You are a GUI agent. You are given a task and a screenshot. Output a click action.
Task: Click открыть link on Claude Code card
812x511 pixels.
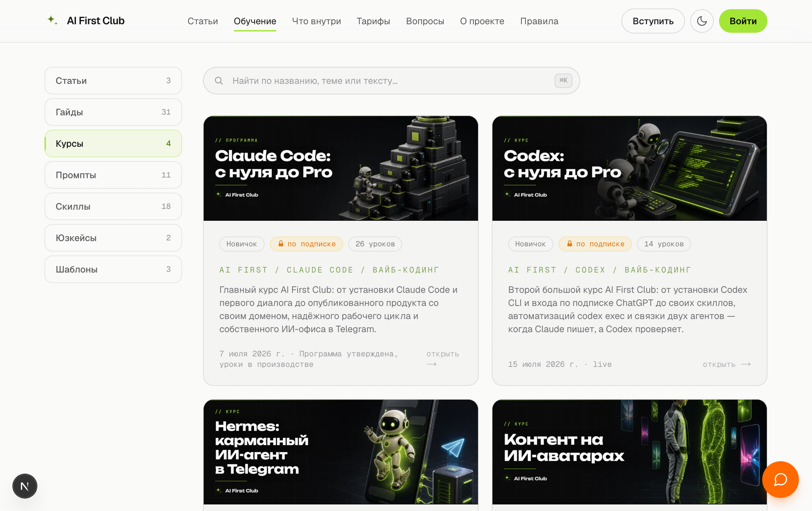[x=442, y=359]
